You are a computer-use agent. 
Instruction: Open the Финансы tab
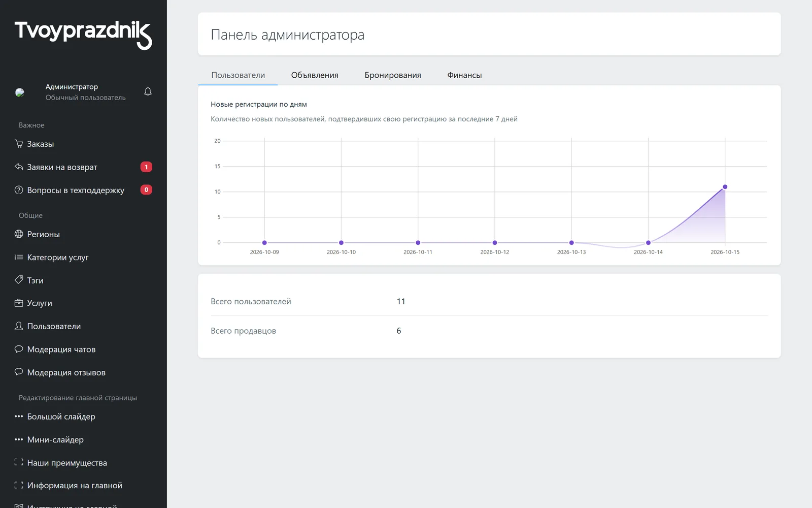[464, 75]
